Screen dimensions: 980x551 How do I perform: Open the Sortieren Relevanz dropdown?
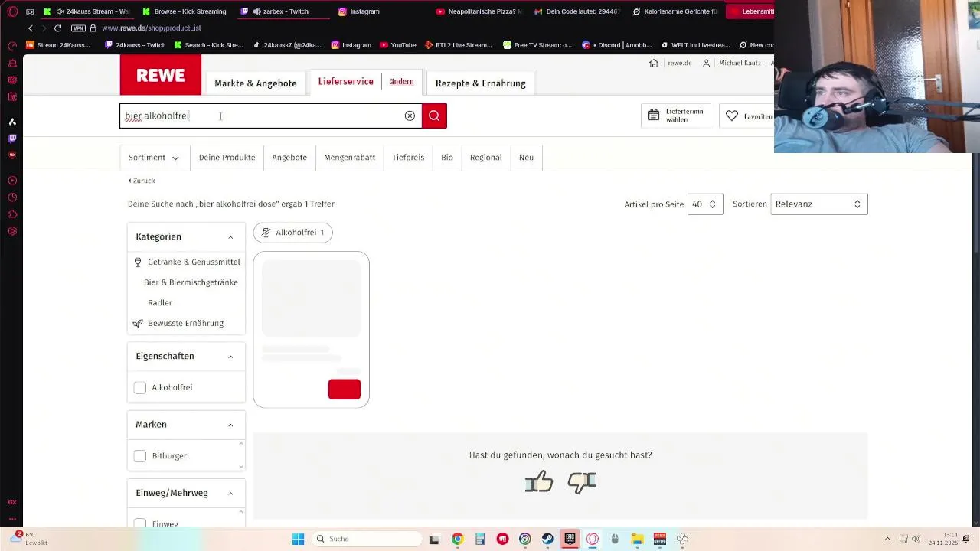[819, 204]
